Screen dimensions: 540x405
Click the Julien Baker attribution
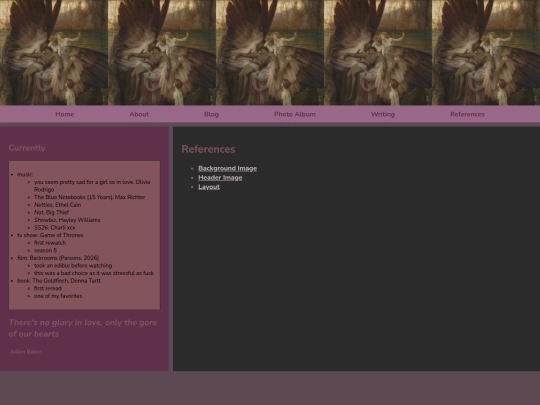click(x=25, y=352)
